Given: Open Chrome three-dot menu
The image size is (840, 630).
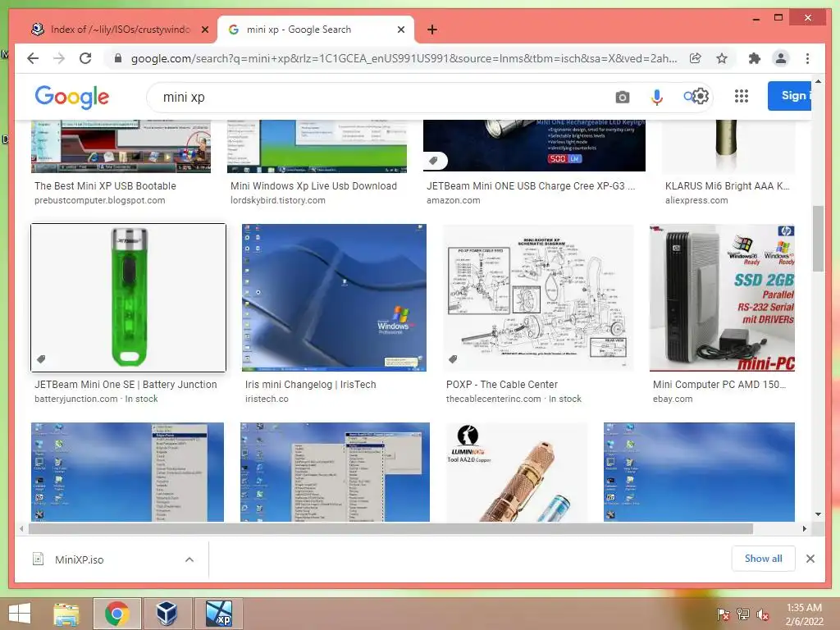Looking at the screenshot, I should coord(807,58).
